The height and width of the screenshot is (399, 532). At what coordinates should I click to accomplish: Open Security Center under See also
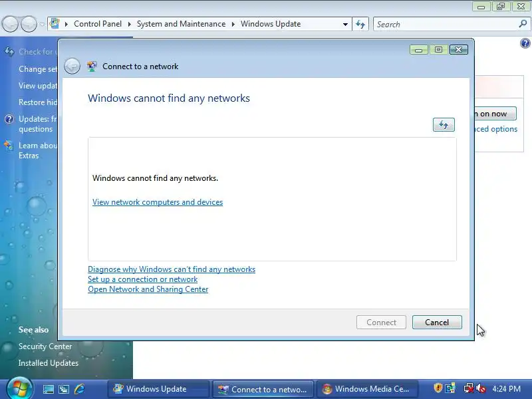click(x=45, y=346)
